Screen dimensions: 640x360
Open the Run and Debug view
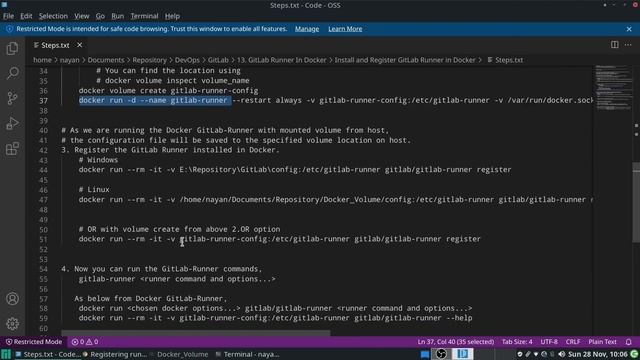tap(12, 123)
